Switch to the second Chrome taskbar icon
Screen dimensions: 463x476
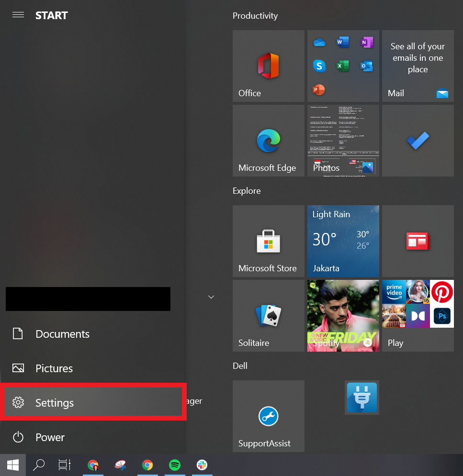pos(147,465)
